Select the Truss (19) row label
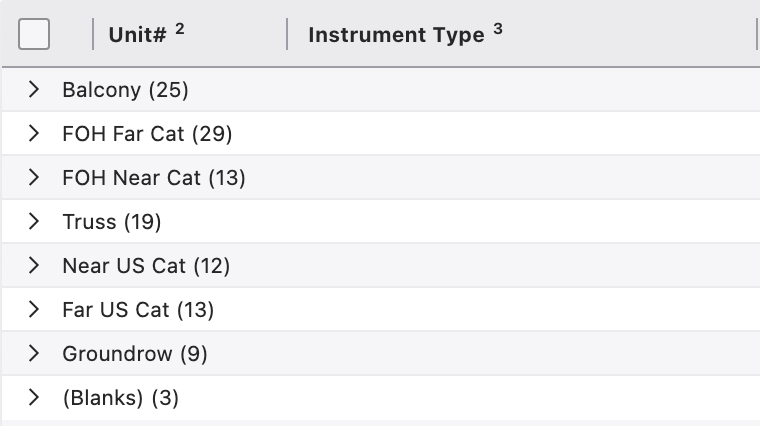This screenshot has height=426, width=760. pyautogui.click(x=111, y=222)
